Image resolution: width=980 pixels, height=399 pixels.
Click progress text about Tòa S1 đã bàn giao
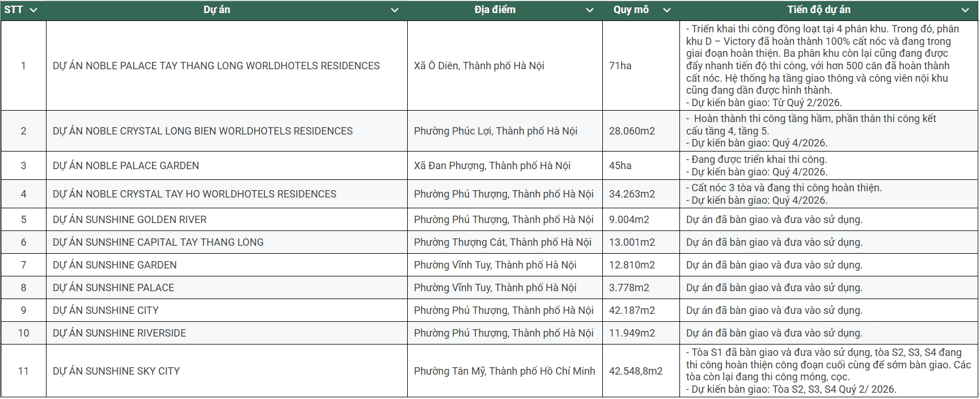828,371
